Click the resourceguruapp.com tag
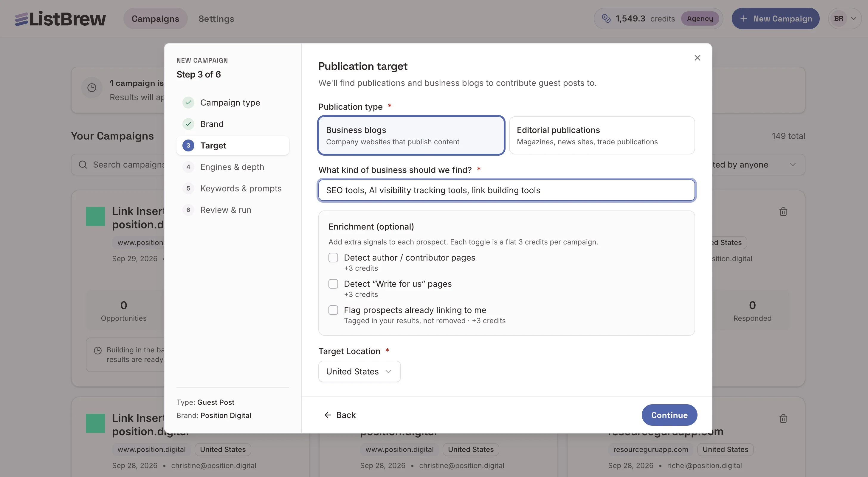The image size is (868, 477). coord(650,449)
